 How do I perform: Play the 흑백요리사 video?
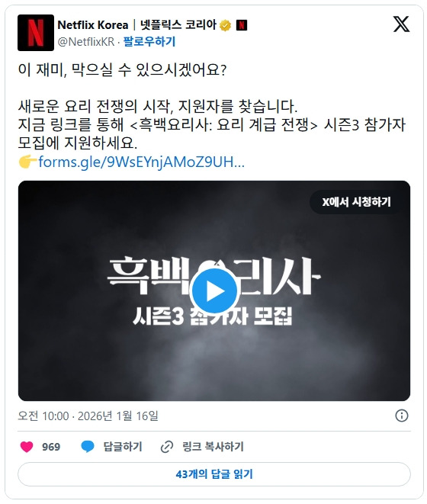coord(214,291)
